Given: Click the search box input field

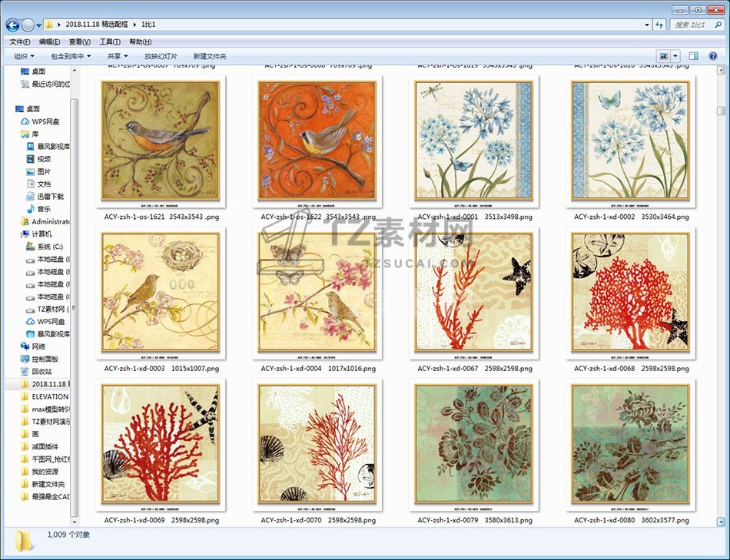Looking at the screenshot, I should 693,25.
